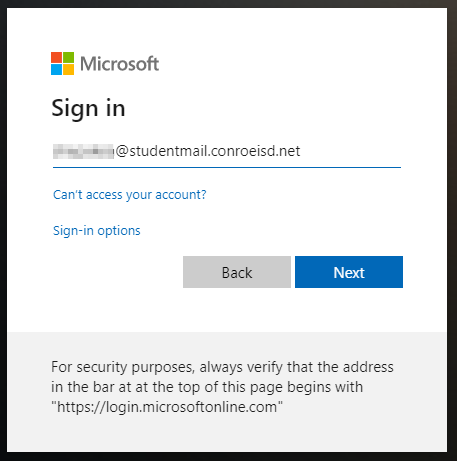Place cursor in the studentmail.conroeisd.net domain text
The width and height of the screenshot is (457, 461).
215,151
